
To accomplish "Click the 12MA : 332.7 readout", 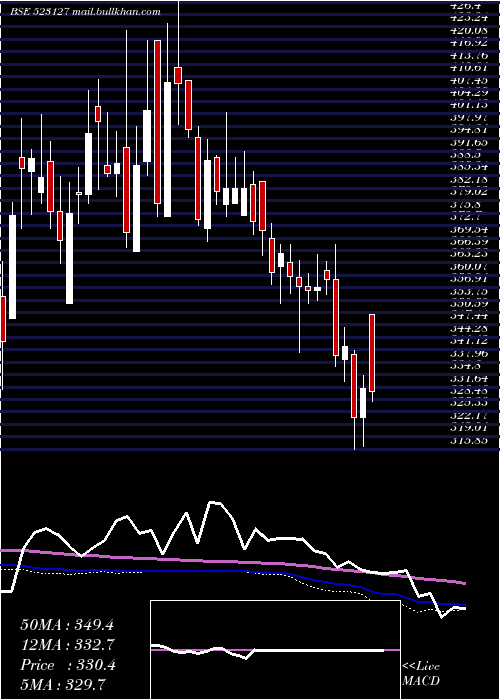I will (68, 645).
